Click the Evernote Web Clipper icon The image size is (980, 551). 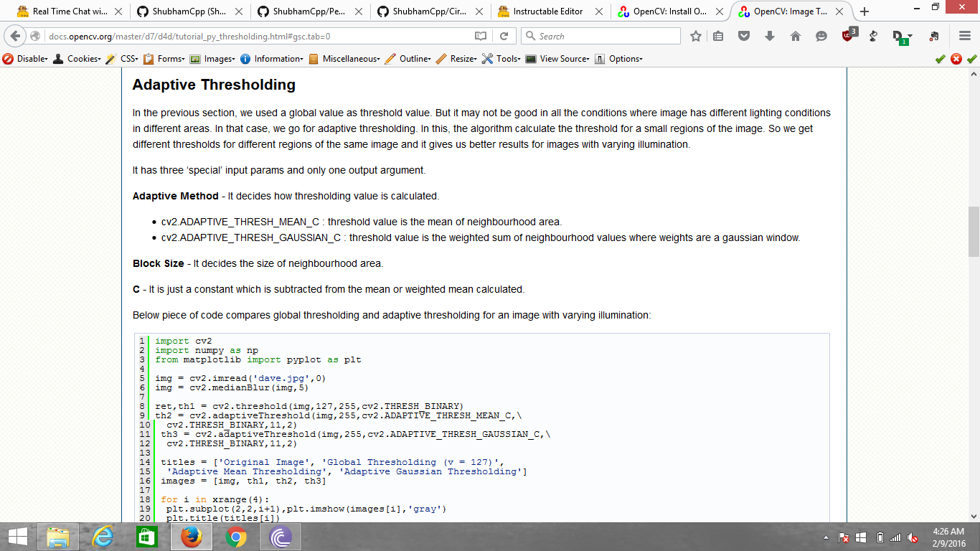point(934,35)
